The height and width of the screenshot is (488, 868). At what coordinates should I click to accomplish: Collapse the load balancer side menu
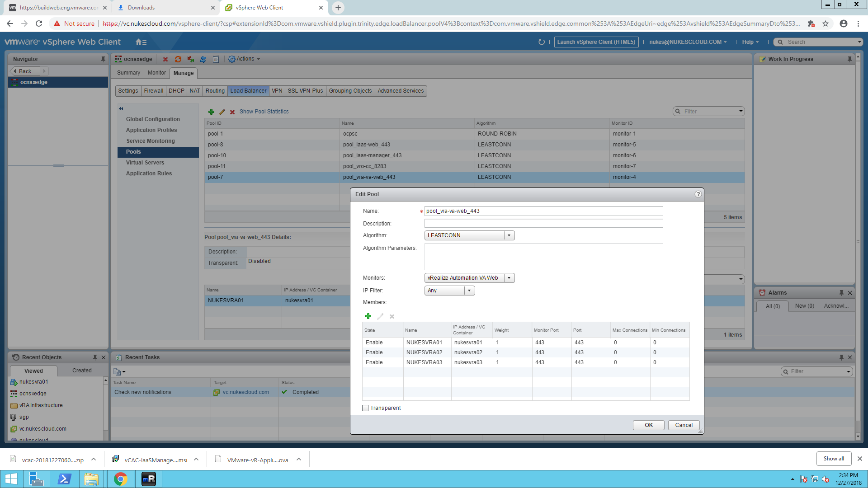tap(121, 108)
